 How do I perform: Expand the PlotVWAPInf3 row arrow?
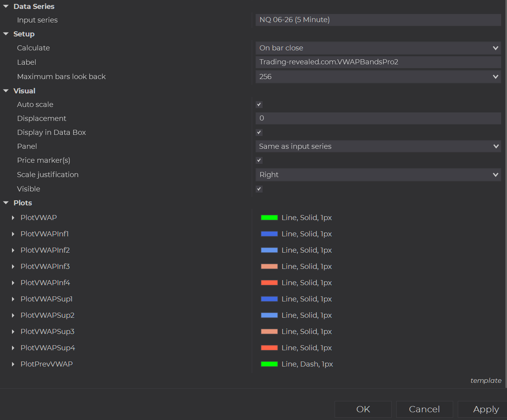tap(13, 267)
